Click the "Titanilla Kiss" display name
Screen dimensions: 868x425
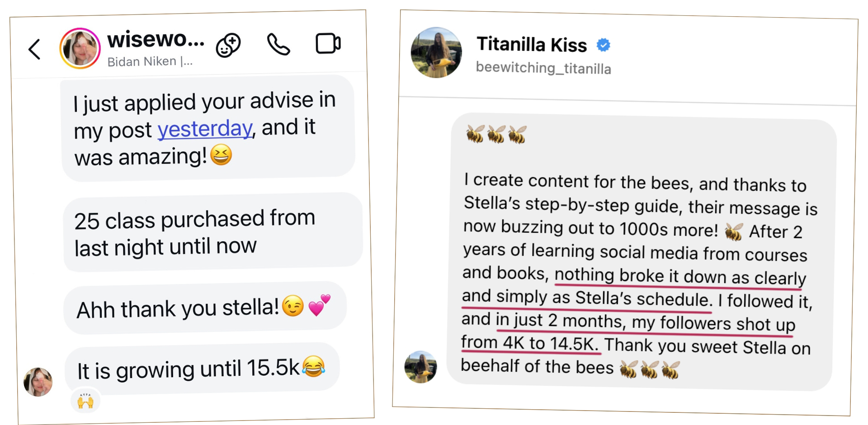pos(532,45)
